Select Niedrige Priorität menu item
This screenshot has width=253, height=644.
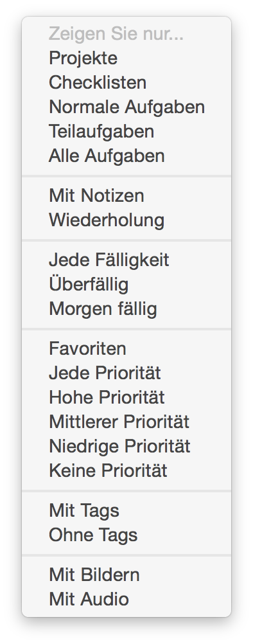pos(126,446)
